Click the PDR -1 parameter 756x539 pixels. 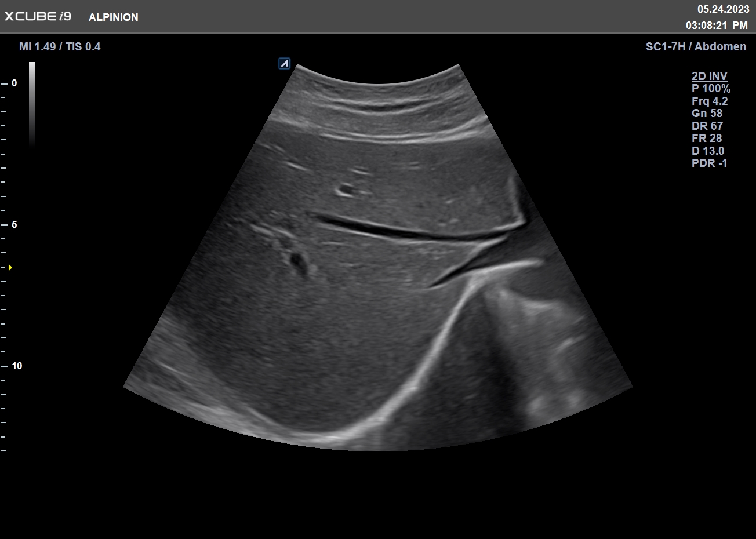(x=709, y=163)
